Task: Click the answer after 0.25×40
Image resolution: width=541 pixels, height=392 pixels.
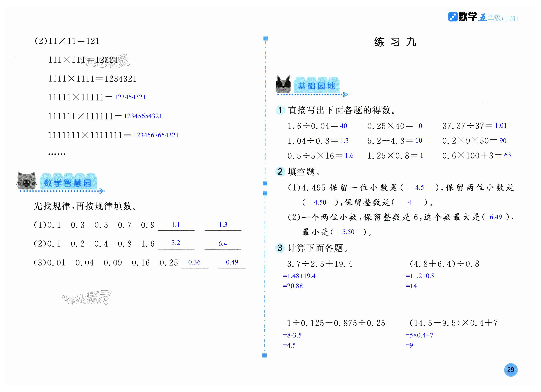Action: coord(419,126)
